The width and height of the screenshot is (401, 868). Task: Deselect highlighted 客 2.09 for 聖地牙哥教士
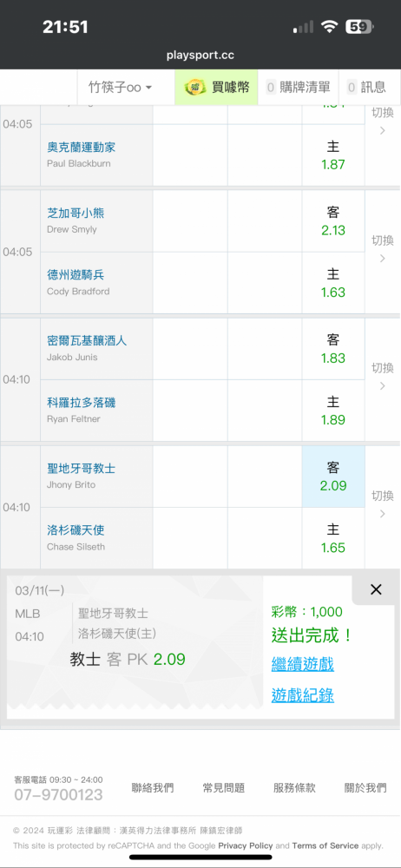point(333,477)
